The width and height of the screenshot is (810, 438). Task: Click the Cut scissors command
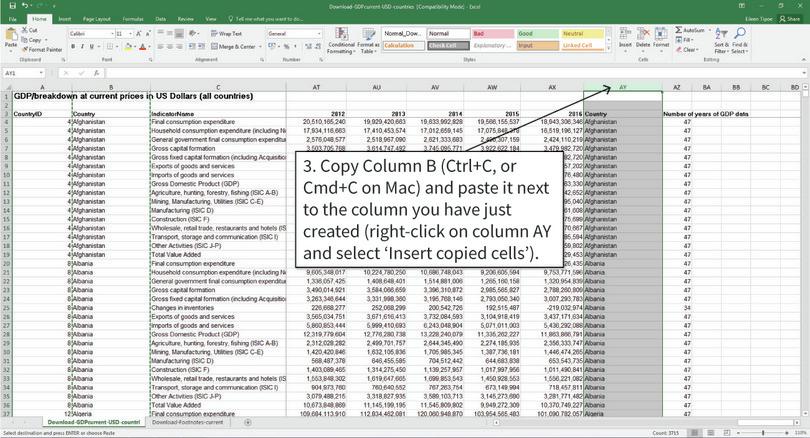pyautogui.click(x=29, y=30)
